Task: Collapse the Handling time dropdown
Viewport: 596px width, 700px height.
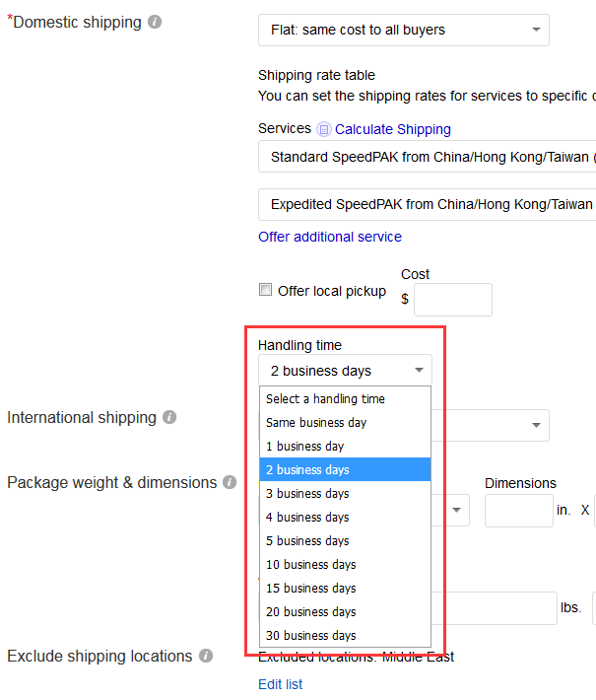Action: click(x=345, y=371)
